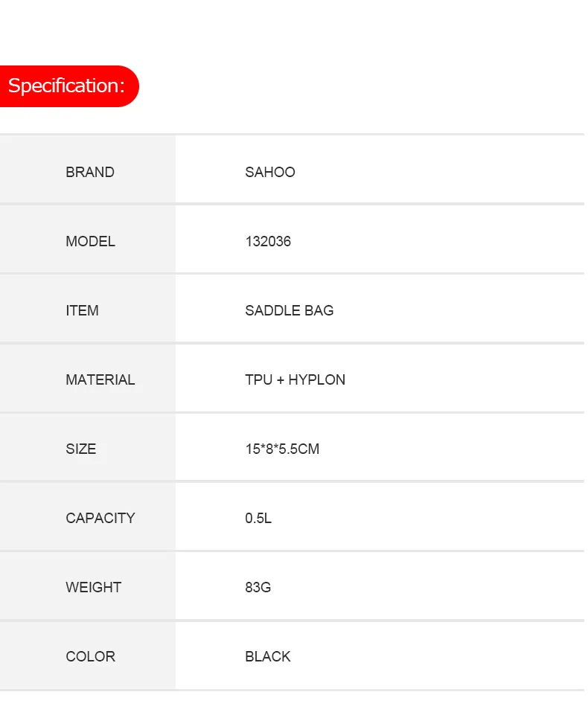This screenshot has height=721, width=588.
Task: Click the TPU + HYPLON value
Action: [x=295, y=379]
